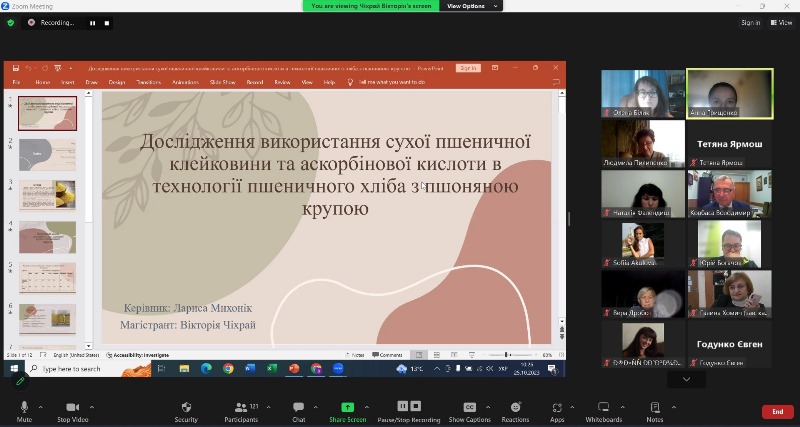This screenshot has width=800, height=427.
Task: Change Zoom gallery View layout
Action: pyautogui.click(x=781, y=22)
